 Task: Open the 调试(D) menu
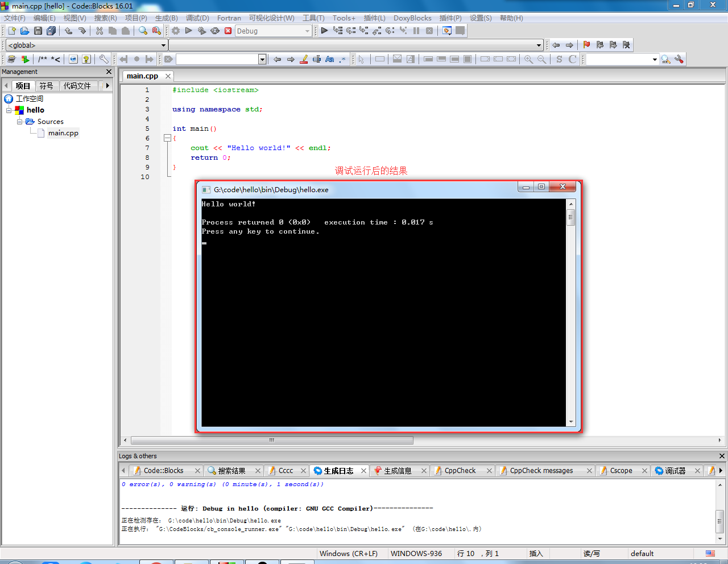pos(197,18)
